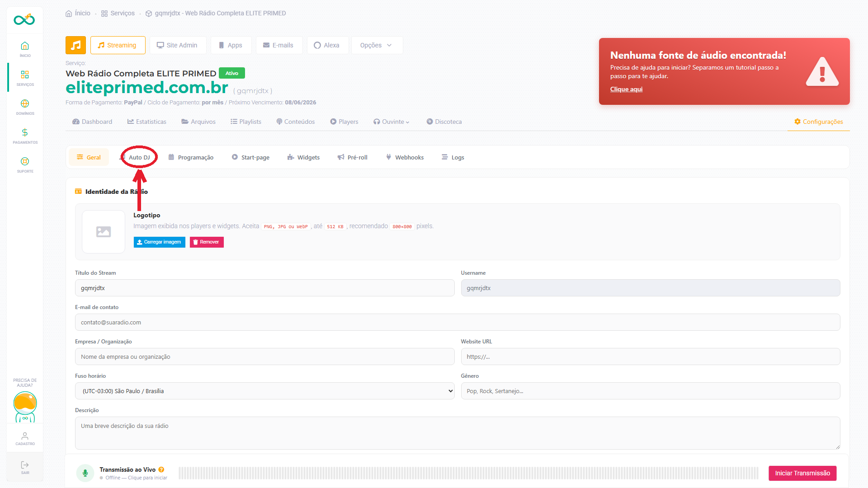Viewport: 868px width, 488px height.
Task: Click the logo image placeholder thumbnail
Action: [x=104, y=232]
